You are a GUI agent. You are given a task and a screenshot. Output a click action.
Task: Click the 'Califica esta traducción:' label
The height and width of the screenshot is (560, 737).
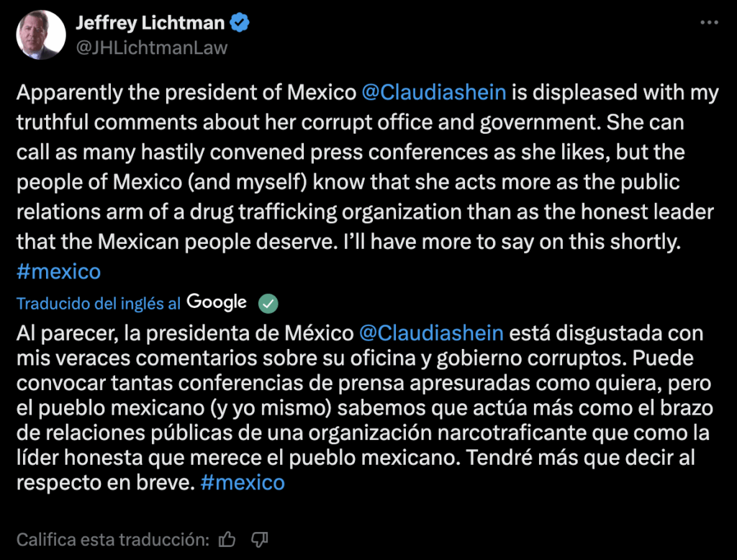113,539
